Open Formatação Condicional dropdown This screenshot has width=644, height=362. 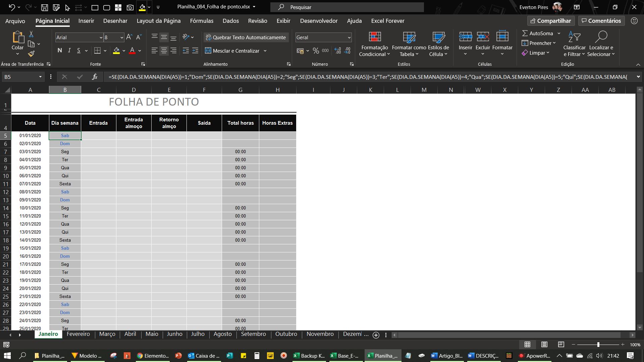(x=374, y=44)
